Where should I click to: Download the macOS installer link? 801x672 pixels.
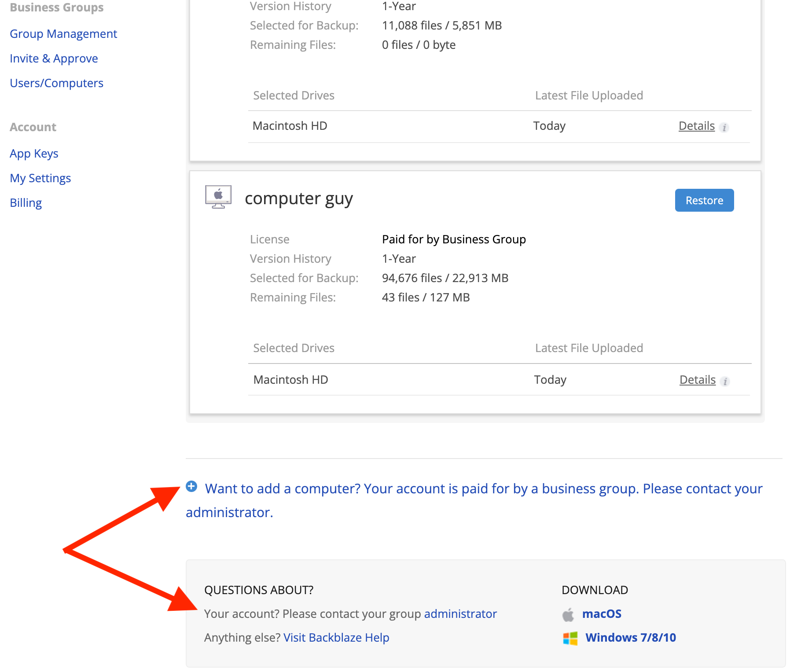602,613
